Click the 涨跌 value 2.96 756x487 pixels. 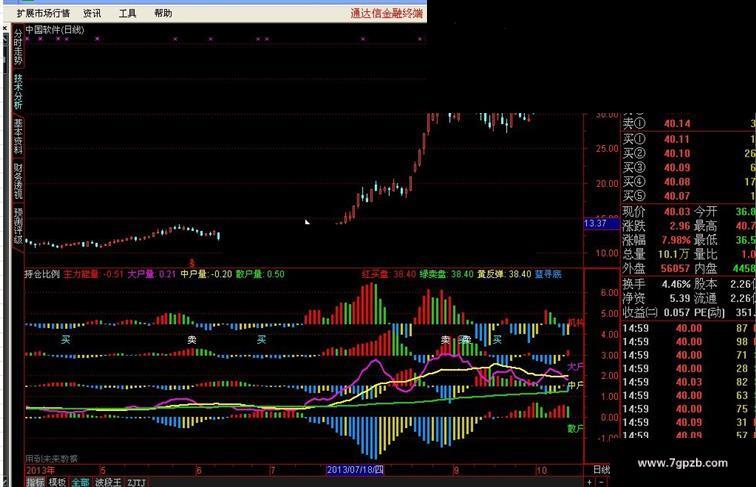(680, 226)
